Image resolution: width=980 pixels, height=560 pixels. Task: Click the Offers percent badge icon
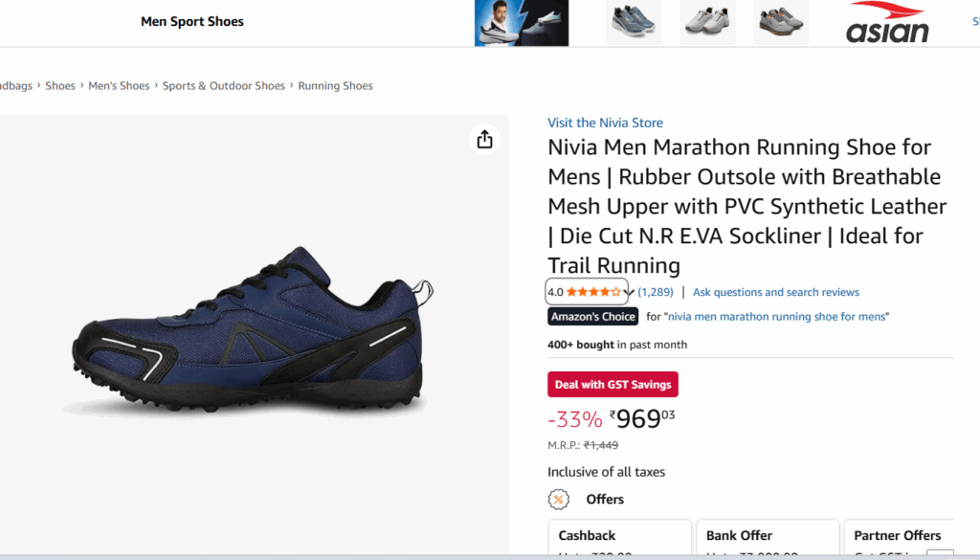click(559, 499)
